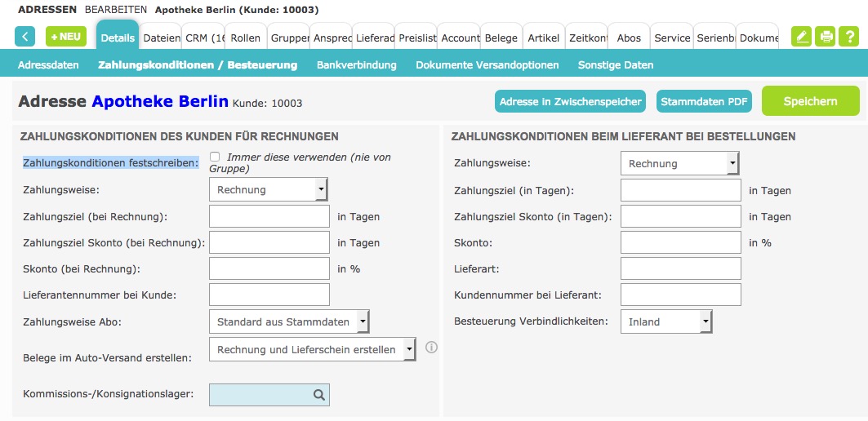This screenshot has width=868, height=421.
Task: Expand 'Belege im Auto-Versand erstellen' dropdown
Action: click(312, 350)
